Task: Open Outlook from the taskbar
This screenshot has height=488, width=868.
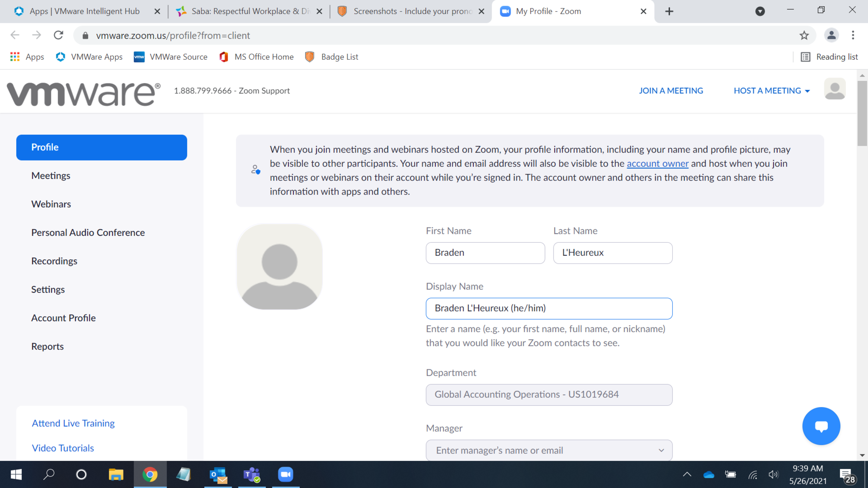Action: pyautogui.click(x=218, y=474)
